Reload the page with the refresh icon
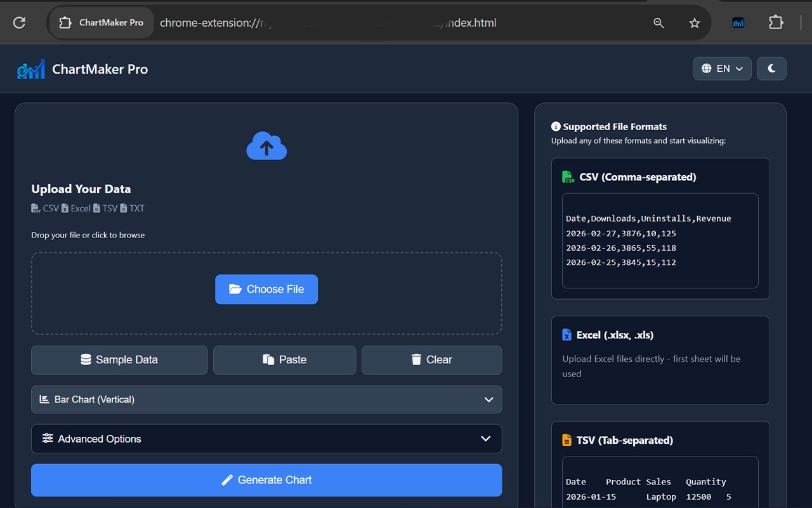 click(x=19, y=23)
